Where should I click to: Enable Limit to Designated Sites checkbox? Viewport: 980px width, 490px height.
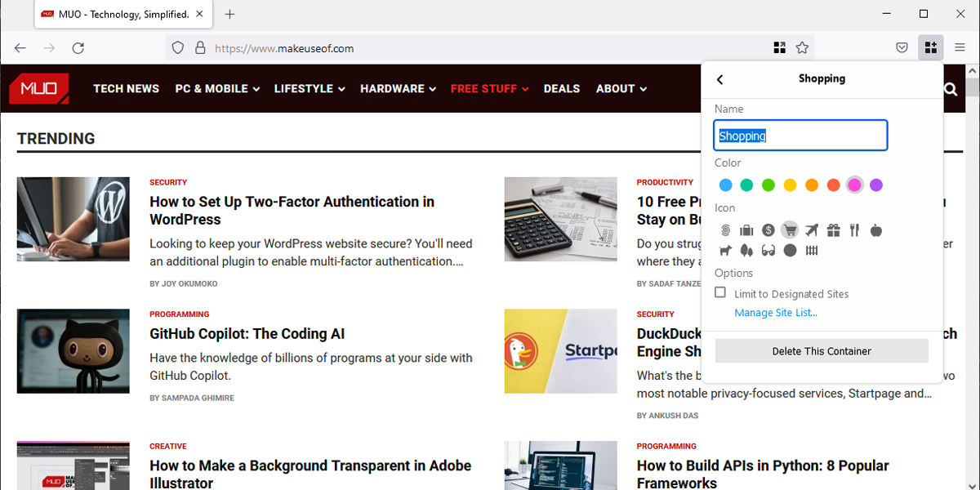click(720, 292)
